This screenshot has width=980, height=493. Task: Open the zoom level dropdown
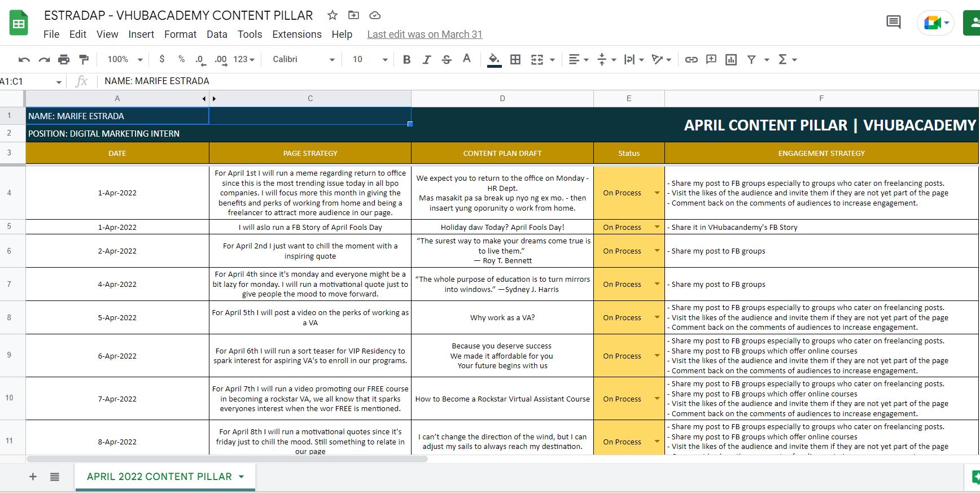click(125, 59)
